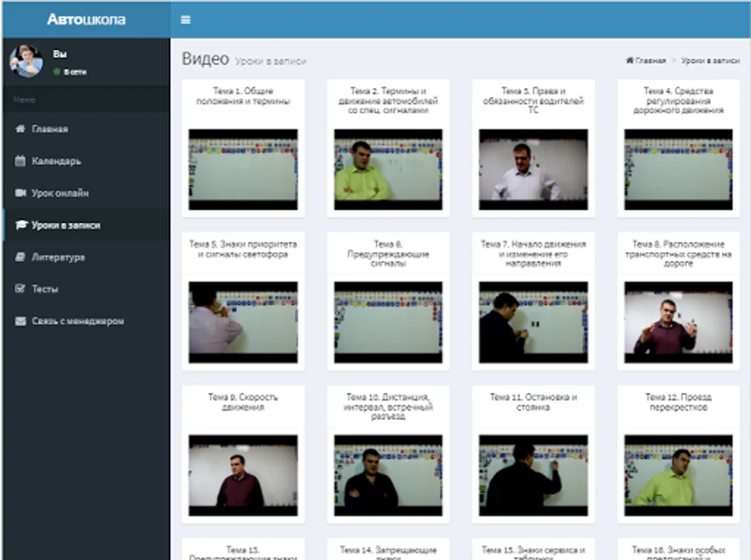The image size is (751, 560).
Task: Click the Уроки в записи breadcrumb
Action: (711, 61)
